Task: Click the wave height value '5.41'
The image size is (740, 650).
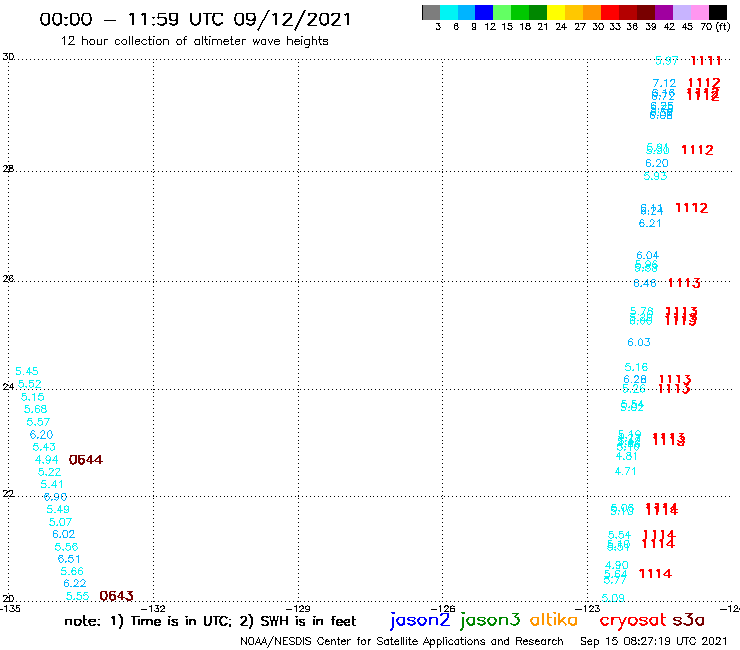Action: [x=52, y=484]
